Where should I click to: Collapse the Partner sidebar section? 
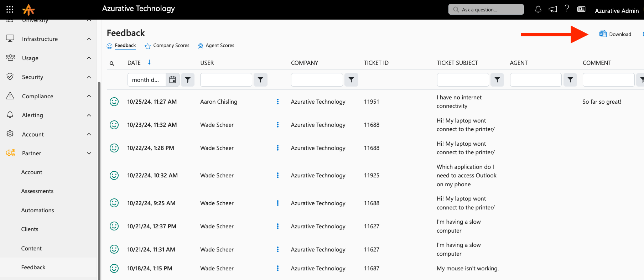pyautogui.click(x=89, y=153)
